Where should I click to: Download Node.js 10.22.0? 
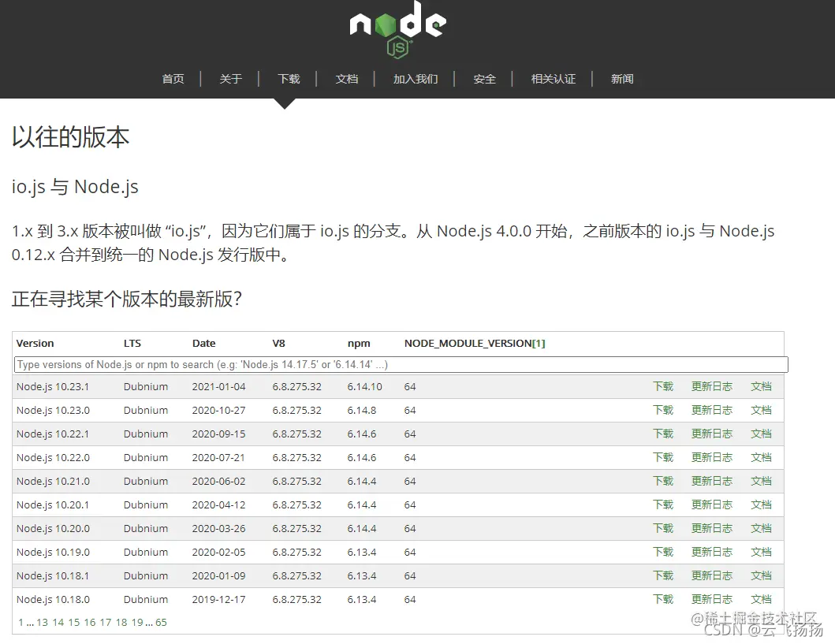(664, 457)
